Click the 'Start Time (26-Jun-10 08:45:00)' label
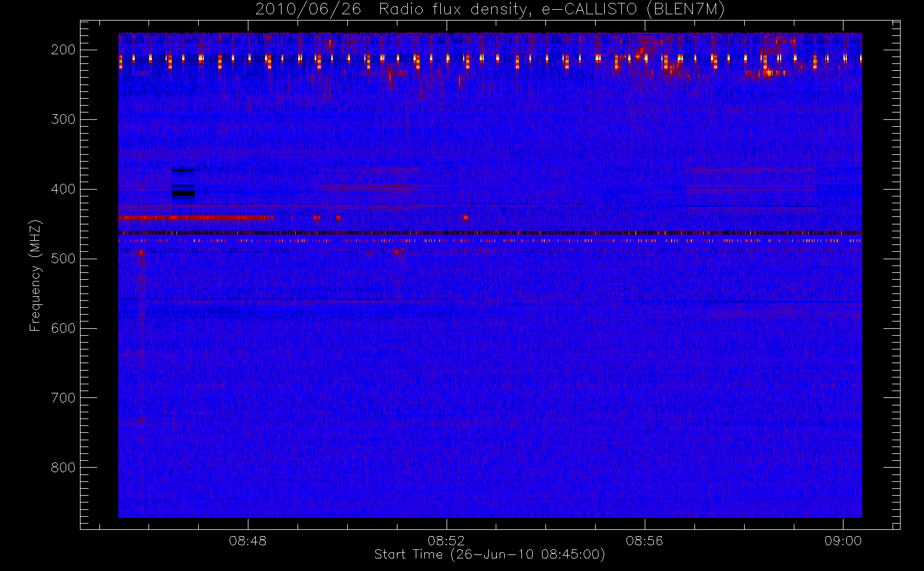 [x=489, y=554]
